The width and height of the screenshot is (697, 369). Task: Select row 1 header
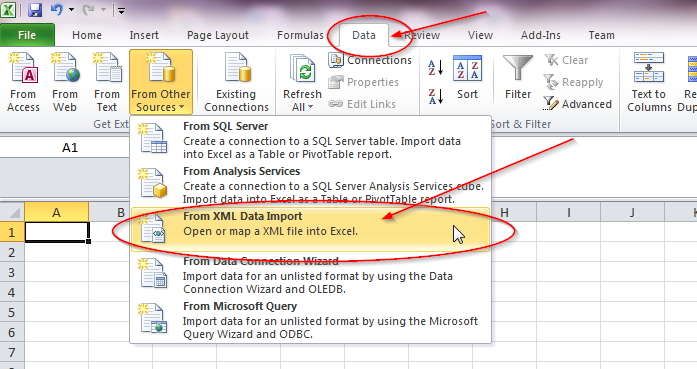tap(12, 232)
